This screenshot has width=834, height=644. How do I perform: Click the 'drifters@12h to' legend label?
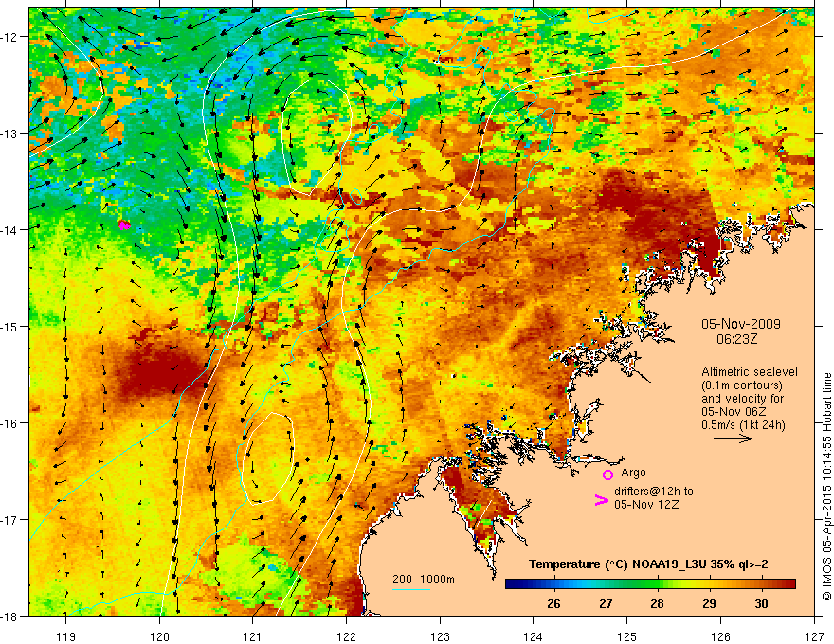pos(654,492)
